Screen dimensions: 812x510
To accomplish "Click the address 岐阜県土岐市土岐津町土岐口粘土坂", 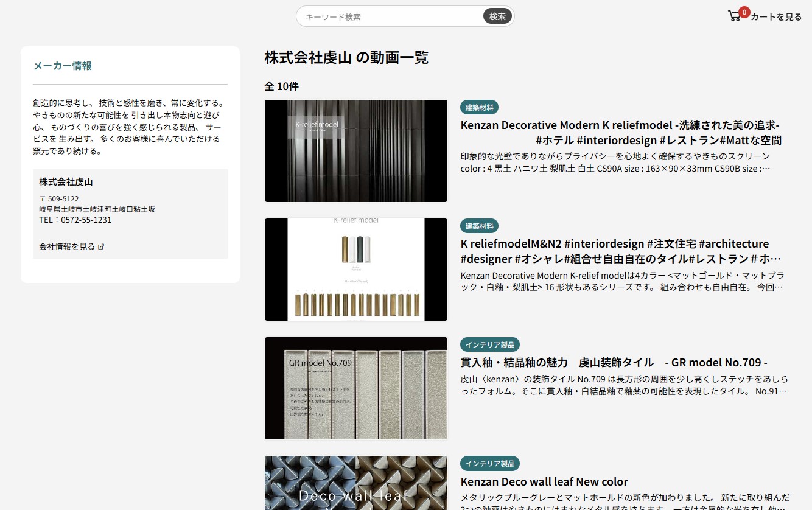I will [x=97, y=209].
